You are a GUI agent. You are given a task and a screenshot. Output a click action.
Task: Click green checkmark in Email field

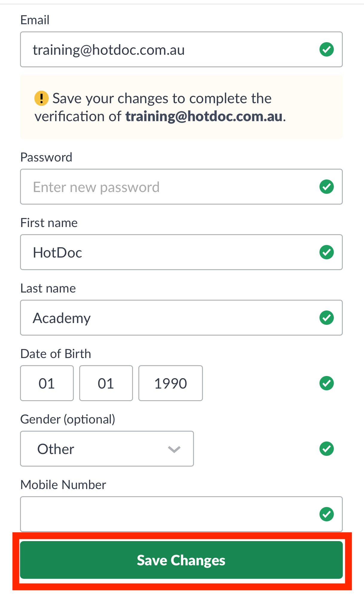pos(327,49)
